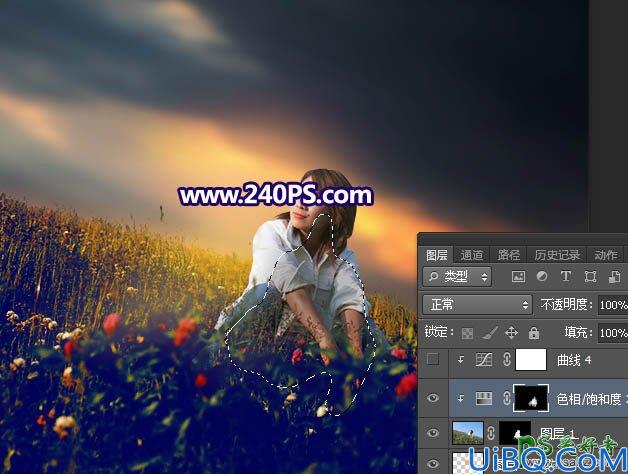Click the mask link icon on 曲线 4

(506, 359)
